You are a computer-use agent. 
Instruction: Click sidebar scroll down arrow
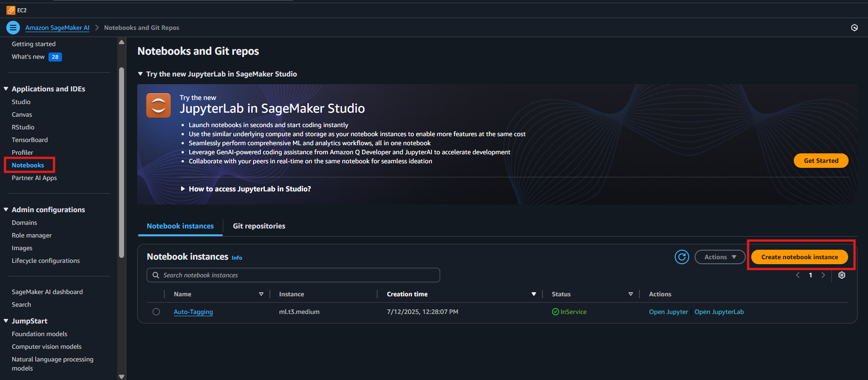121,376
